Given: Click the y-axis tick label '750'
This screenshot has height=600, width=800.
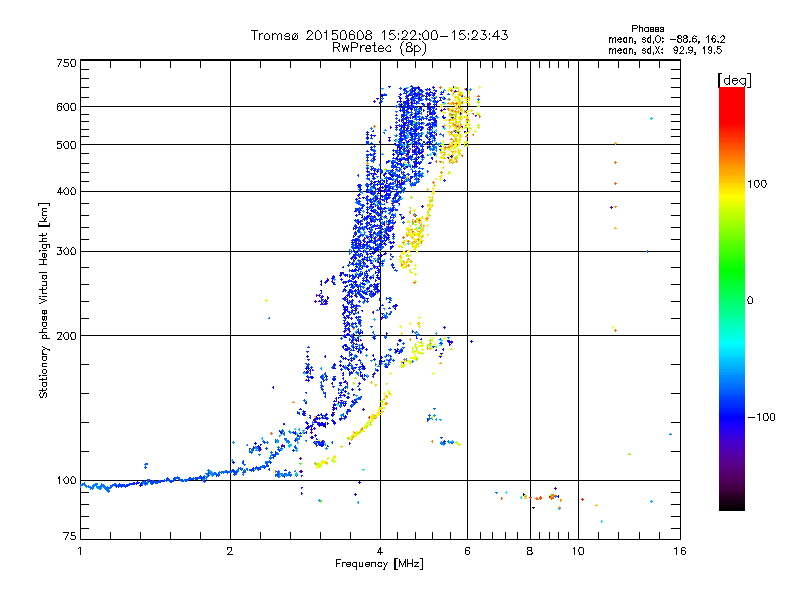Looking at the screenshot, I should pos(66,63).
